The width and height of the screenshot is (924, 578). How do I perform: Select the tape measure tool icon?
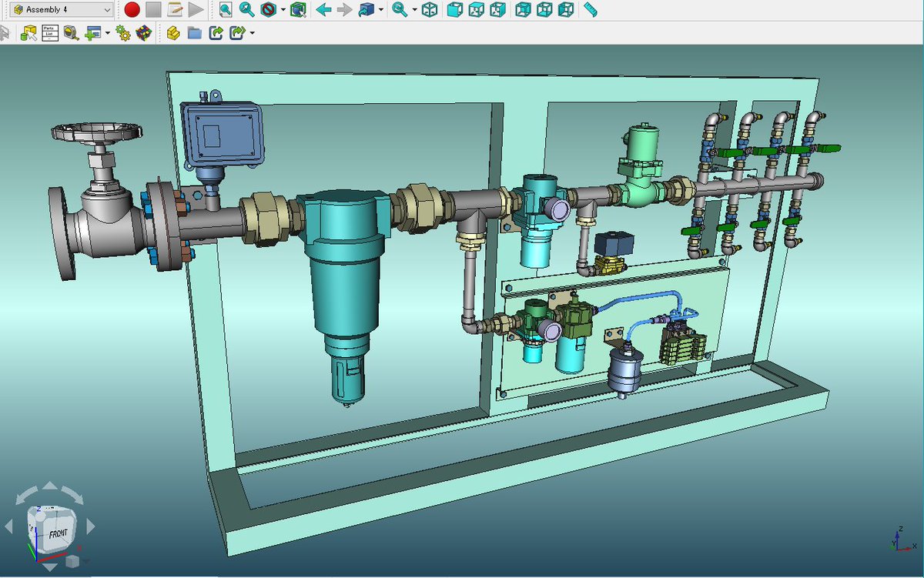pos(71,33)
